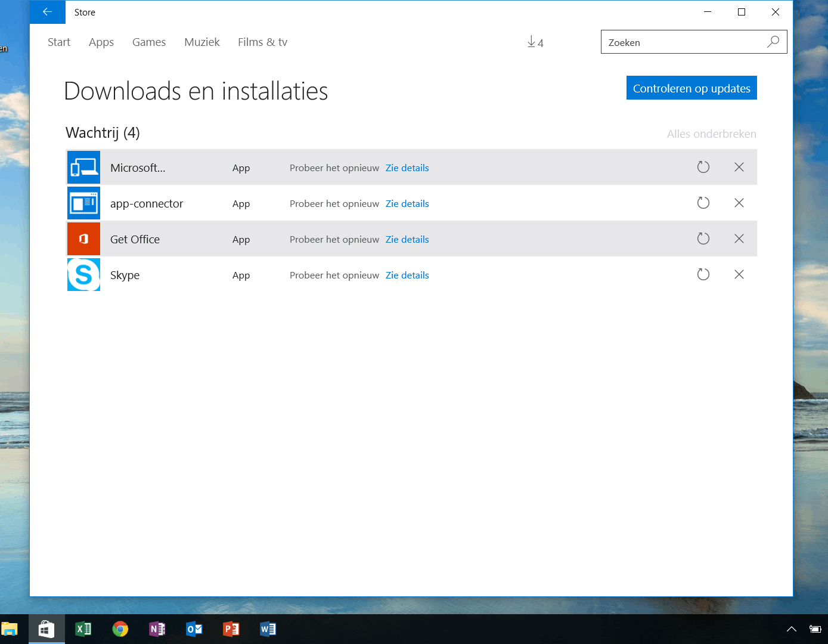The image size is (828, 644).
Task: Open Google Chrome from the taskbar
Action: point(120,629)
